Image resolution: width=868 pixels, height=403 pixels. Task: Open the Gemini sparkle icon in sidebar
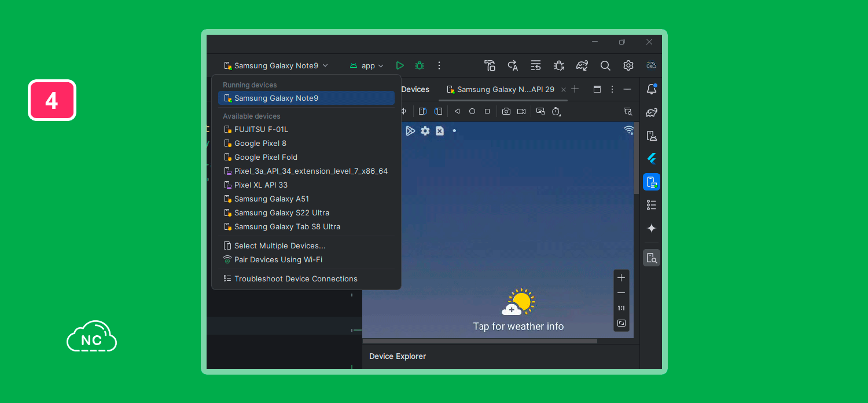pos(652,228)
